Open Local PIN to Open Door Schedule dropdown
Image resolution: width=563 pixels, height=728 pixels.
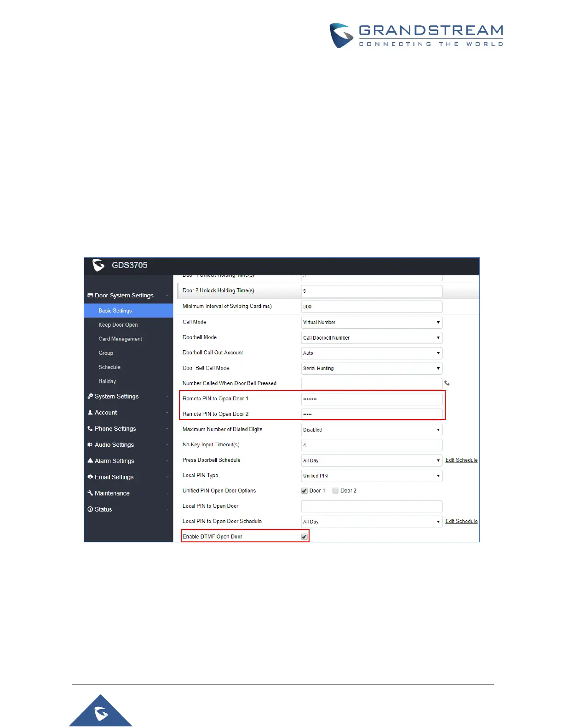click(372, 522)
